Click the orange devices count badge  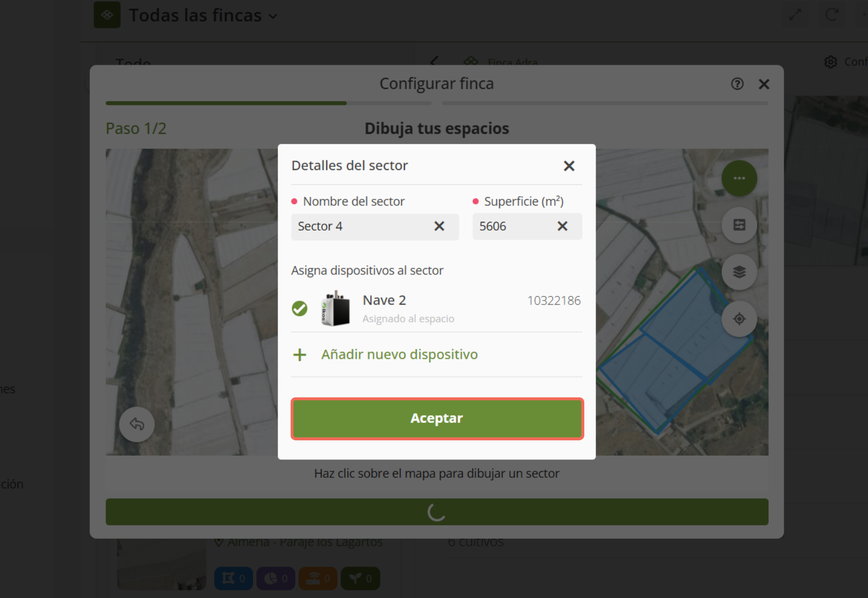click(318, 578)
